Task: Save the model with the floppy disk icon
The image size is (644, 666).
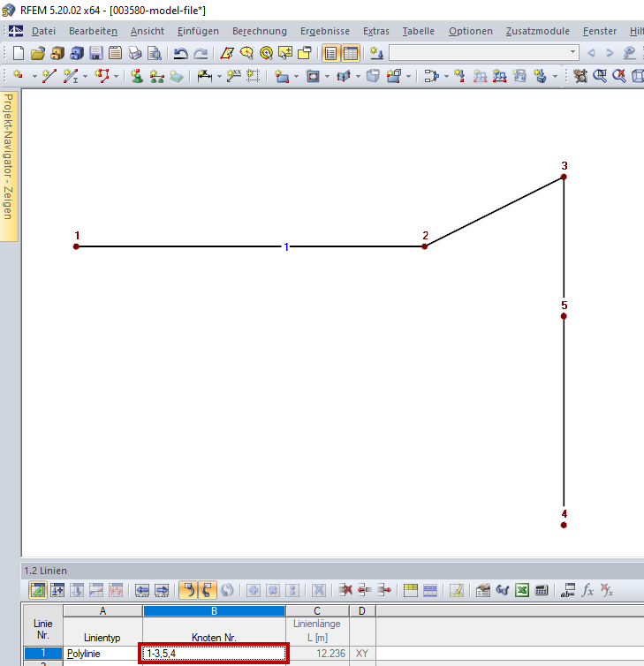Action: point(96,53)
